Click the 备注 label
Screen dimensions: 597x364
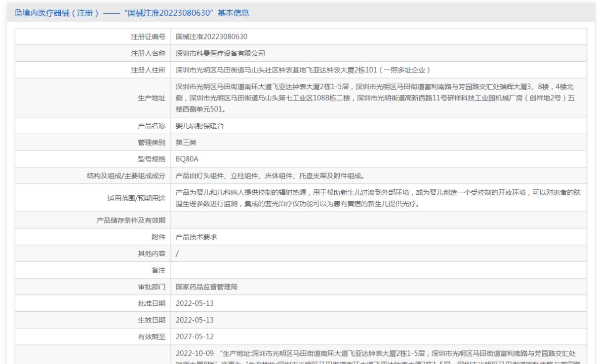[159, 270]
